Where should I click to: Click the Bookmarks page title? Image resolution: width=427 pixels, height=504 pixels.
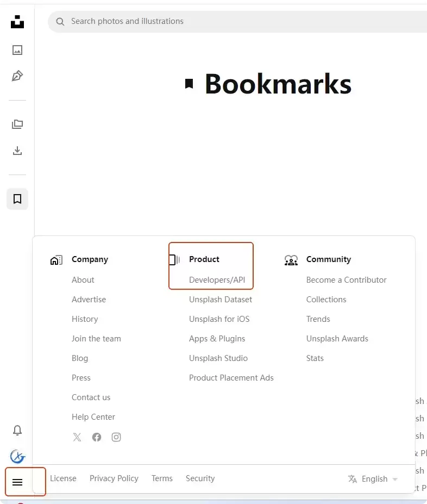[x=278, y=84]
